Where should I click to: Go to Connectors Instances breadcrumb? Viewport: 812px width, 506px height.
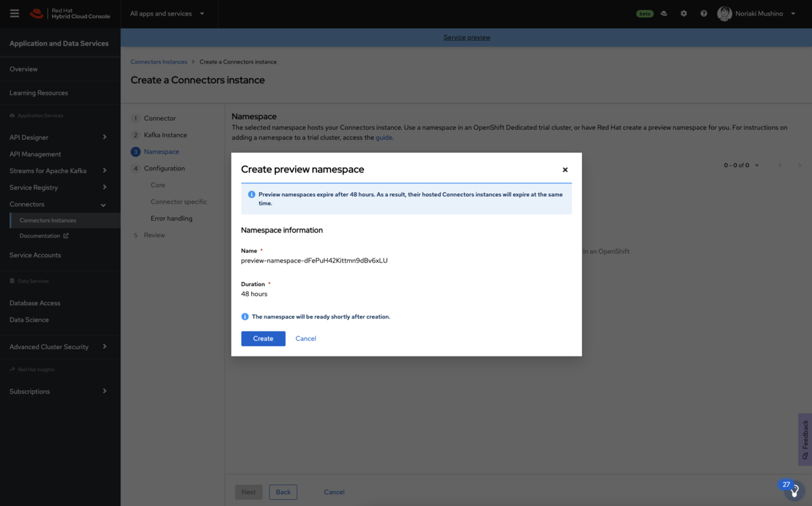pos(159,62)
